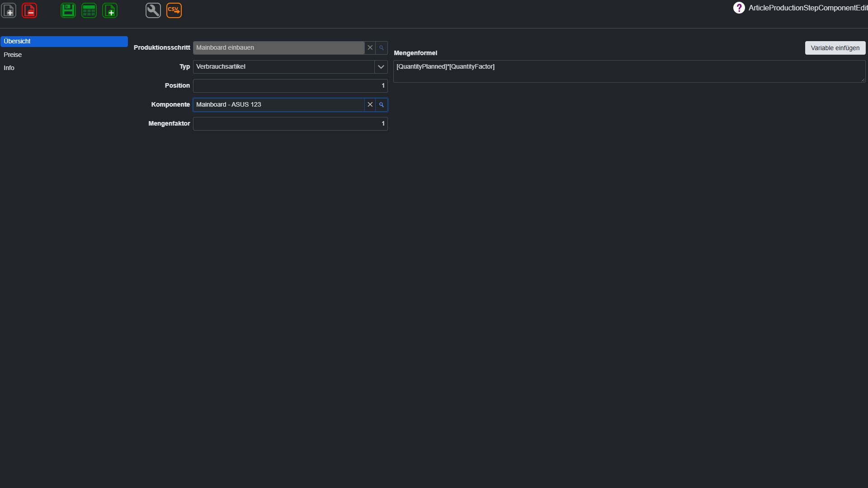Click the gray new document icon

click(9, 10)
